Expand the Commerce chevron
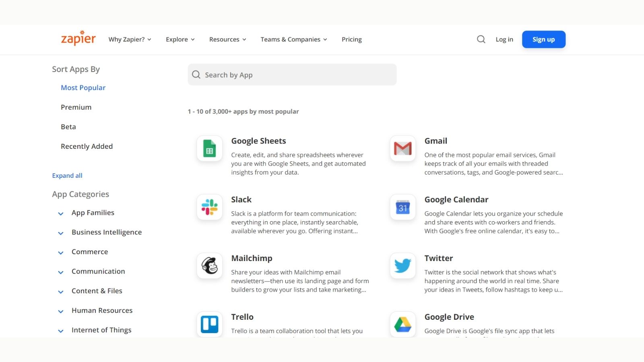Viewport: 644px width, 362px height. tap(61, 253)
